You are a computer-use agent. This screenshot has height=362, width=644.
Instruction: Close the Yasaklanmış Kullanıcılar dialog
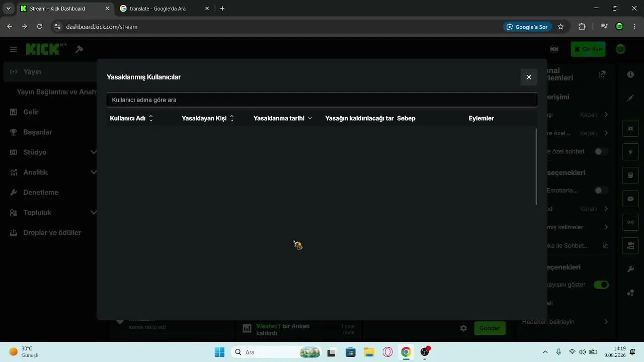(x=529, y=77)
